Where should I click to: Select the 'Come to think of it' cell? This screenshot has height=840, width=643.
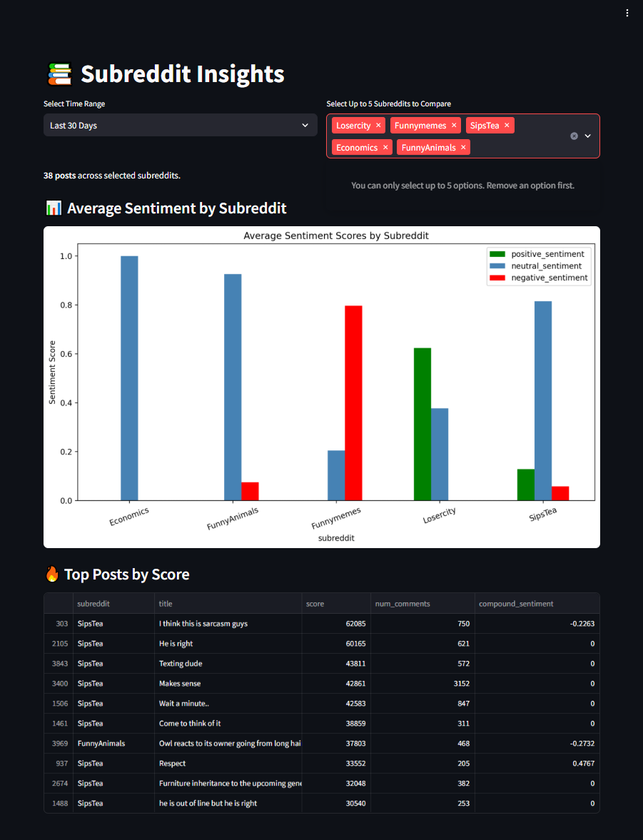click(x=228, y=723)
